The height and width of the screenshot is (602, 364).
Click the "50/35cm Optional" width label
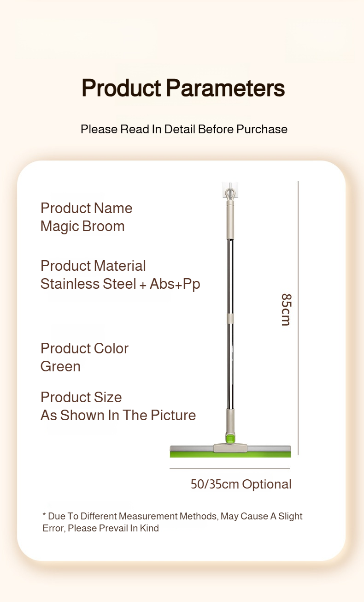(241, 484)
